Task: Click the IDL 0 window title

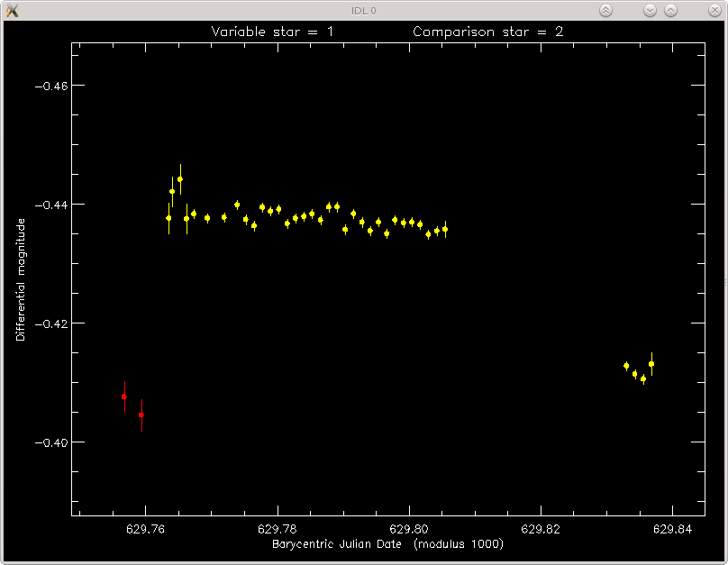Action: click(x=363, y=11)
